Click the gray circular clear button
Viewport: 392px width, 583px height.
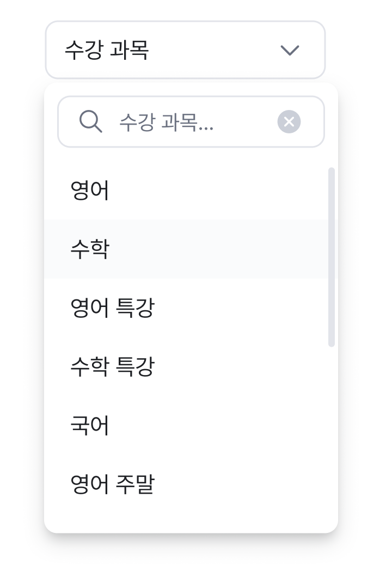[289, 121]
